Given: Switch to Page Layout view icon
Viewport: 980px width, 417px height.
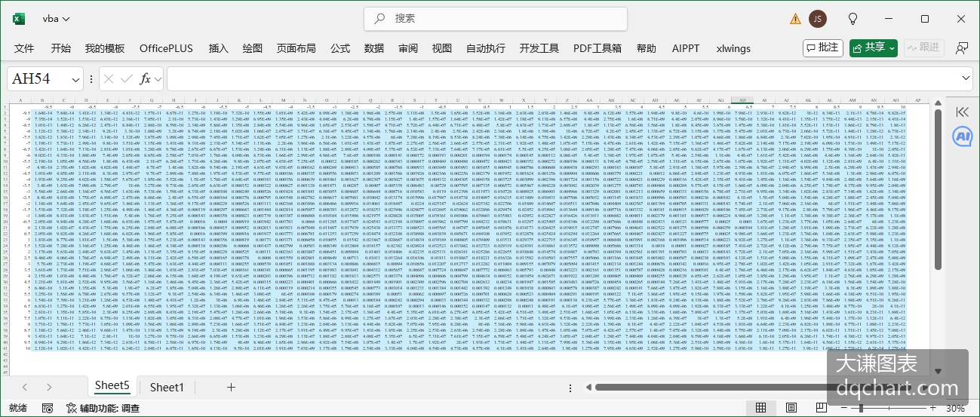Looking at the screenshot, I should point(790,408).
